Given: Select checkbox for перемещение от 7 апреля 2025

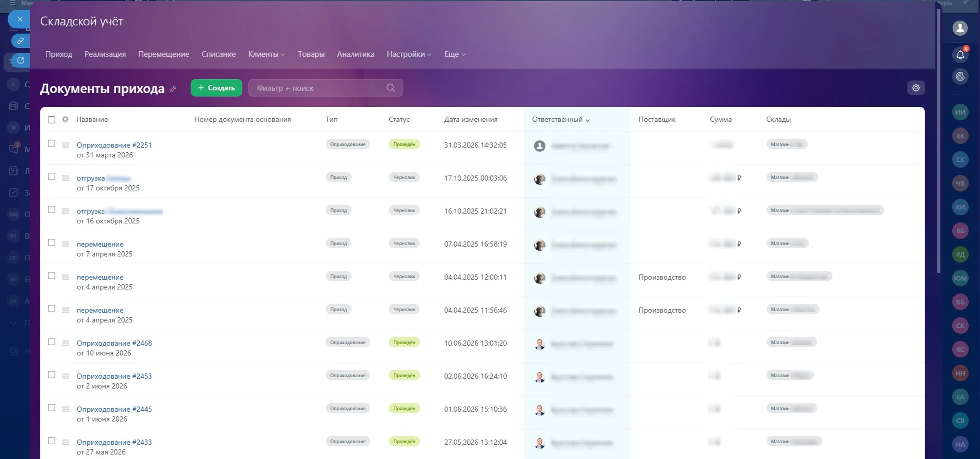Looking at the screenshot, I should 51,243.
